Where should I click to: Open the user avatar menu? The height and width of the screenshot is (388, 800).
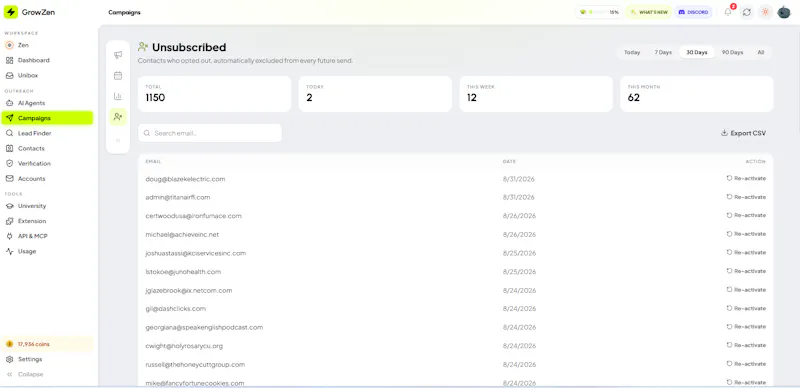[784, 12]
